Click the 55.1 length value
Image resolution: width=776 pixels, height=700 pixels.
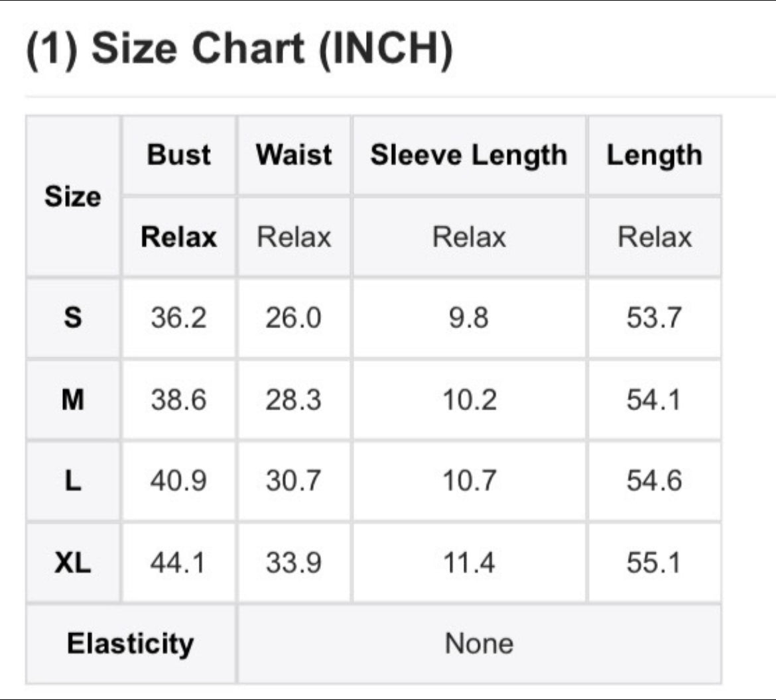tap(654, 563)
